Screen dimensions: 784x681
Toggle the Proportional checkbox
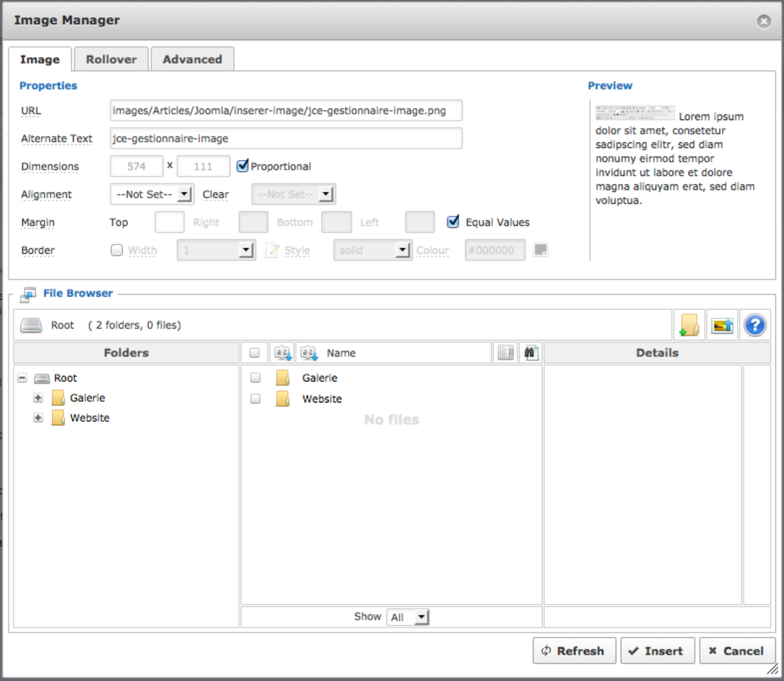click(243, 165)
